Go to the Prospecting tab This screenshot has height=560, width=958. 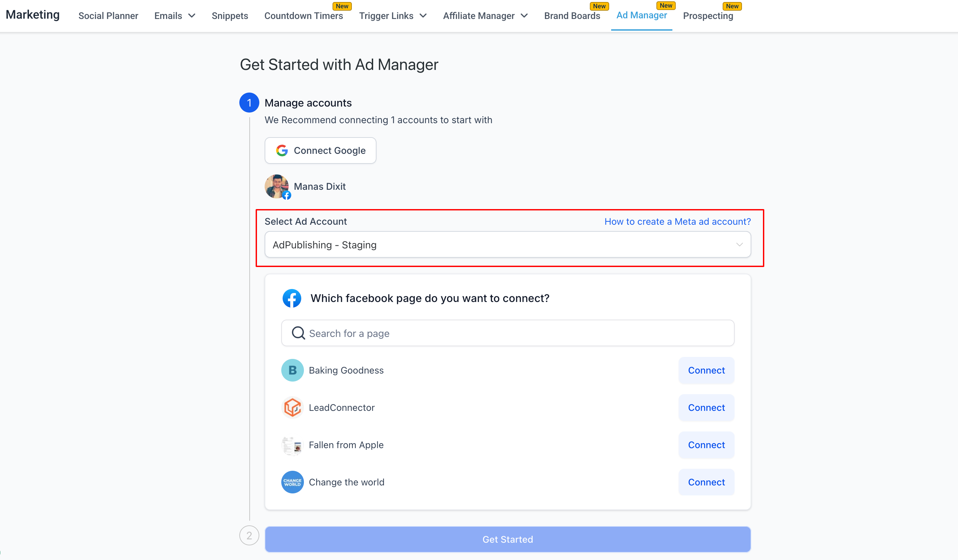tap(708, 16)
